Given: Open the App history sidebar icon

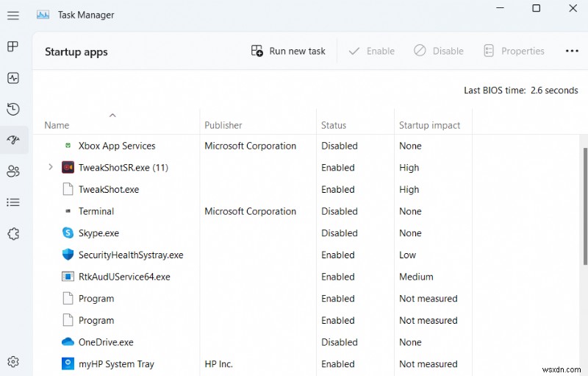Looking at the screenshot, I should point(12,109).
